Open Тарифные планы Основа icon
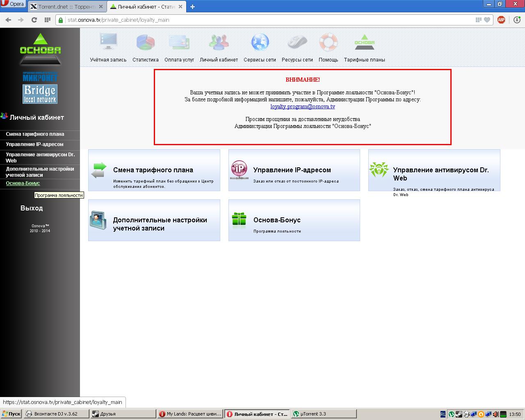Image resolution: width=525 pixels, height=420 pixels. [364, 42]
